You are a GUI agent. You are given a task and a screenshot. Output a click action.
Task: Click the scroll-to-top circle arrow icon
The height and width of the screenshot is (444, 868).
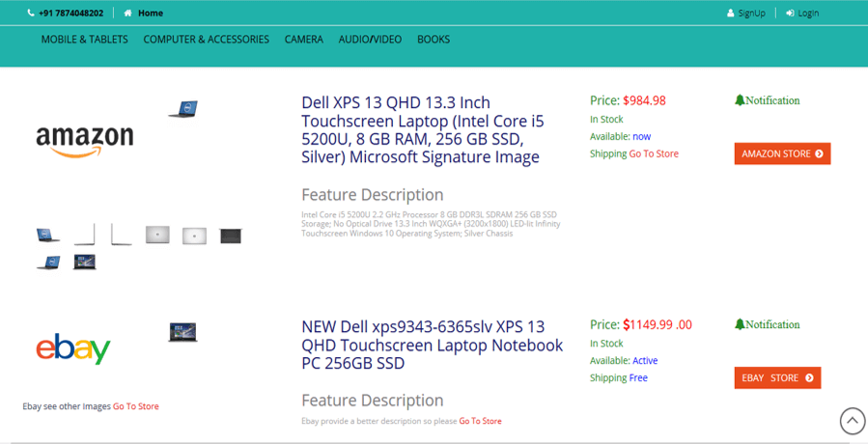(854, 421)
